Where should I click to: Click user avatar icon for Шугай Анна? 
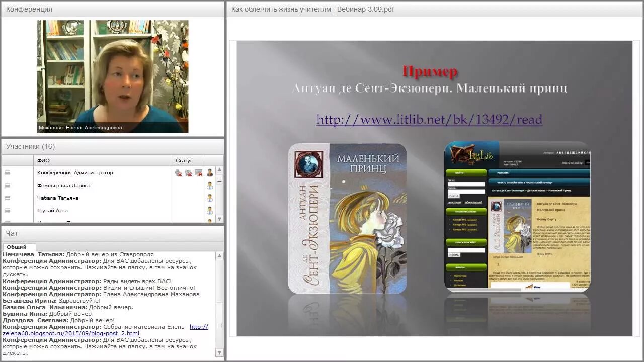tap(210, 211)
